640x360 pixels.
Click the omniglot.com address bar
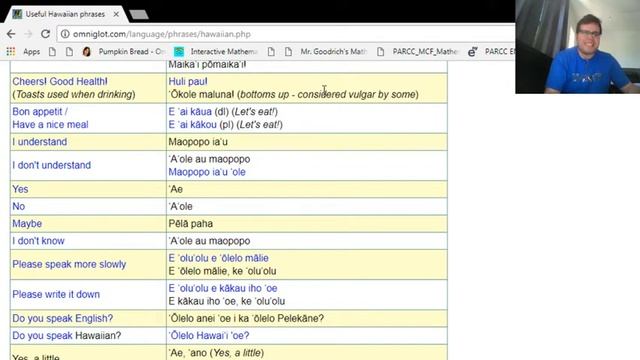tap(286, 34)
